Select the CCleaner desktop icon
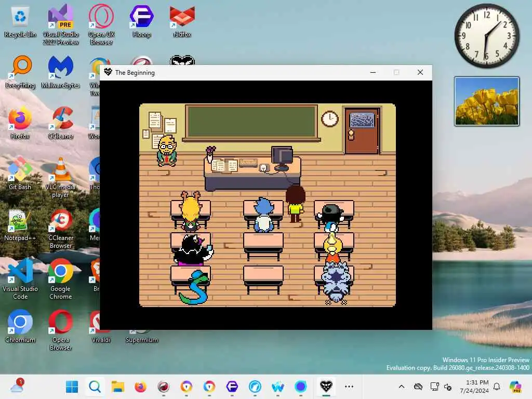 [61, 123]
